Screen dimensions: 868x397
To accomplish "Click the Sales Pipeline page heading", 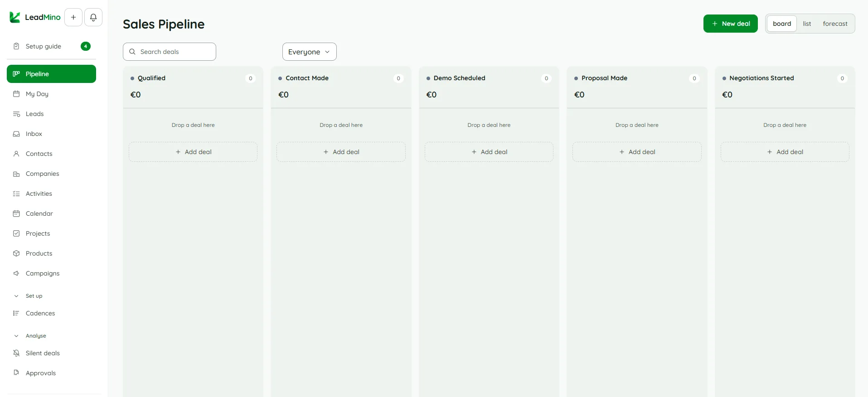I will pos(164,24).
